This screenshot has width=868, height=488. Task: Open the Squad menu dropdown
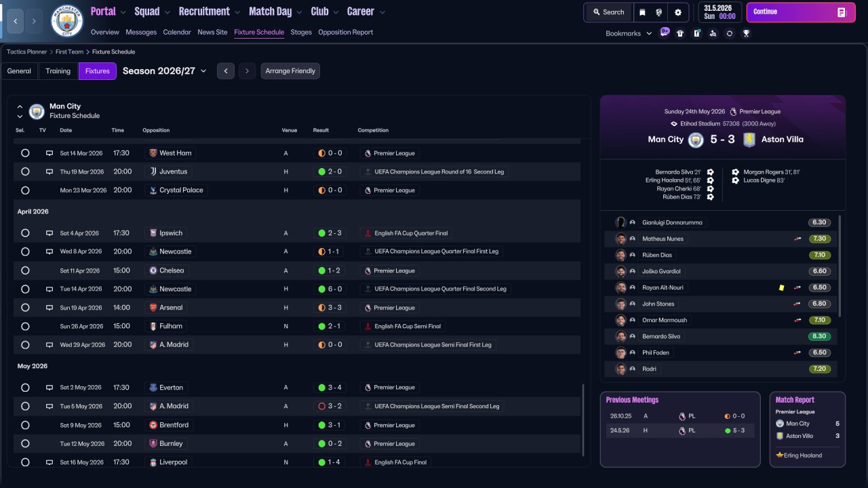pyautogui.click(x=153, y=12)
